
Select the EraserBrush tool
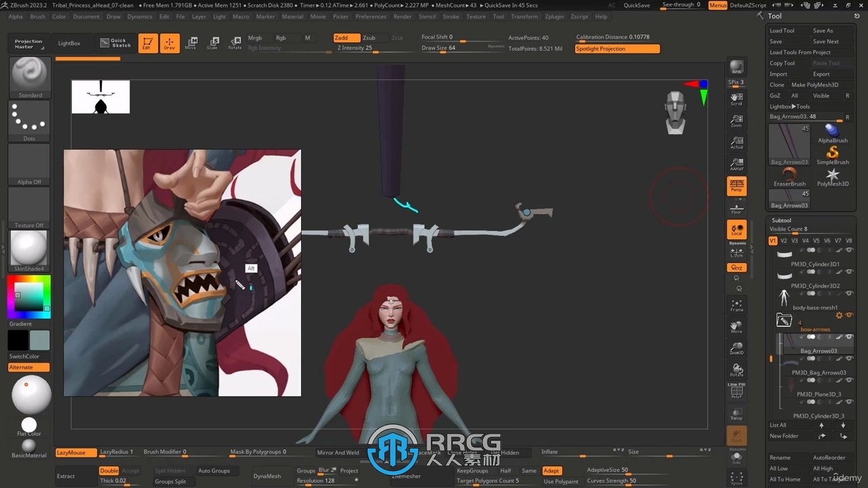[x=789, y=177]
